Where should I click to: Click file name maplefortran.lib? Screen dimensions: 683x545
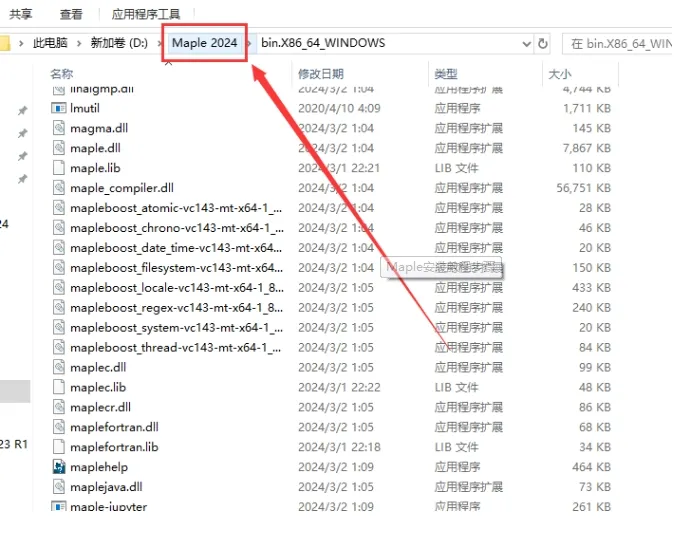tap(114, 447)
